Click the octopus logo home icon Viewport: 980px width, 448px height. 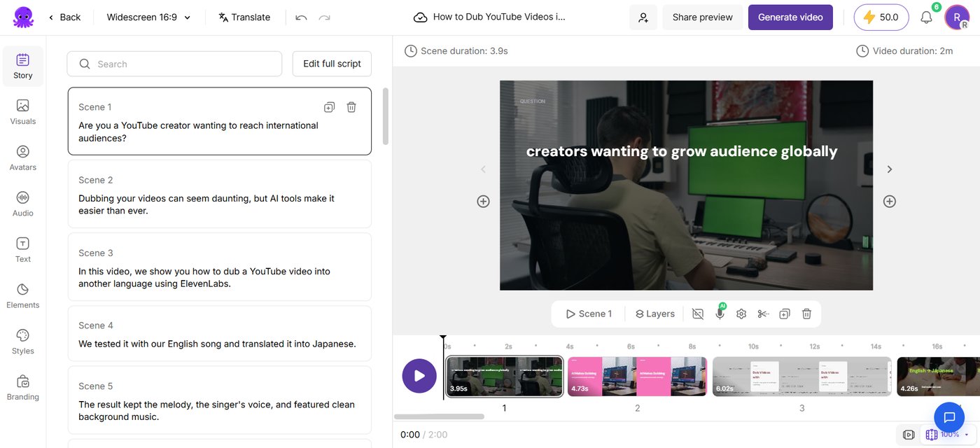23,17
